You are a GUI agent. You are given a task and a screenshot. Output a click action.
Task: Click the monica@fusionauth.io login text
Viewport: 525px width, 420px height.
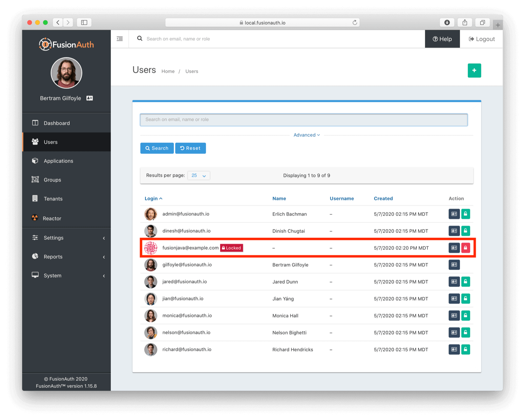[x=187, y=316]
